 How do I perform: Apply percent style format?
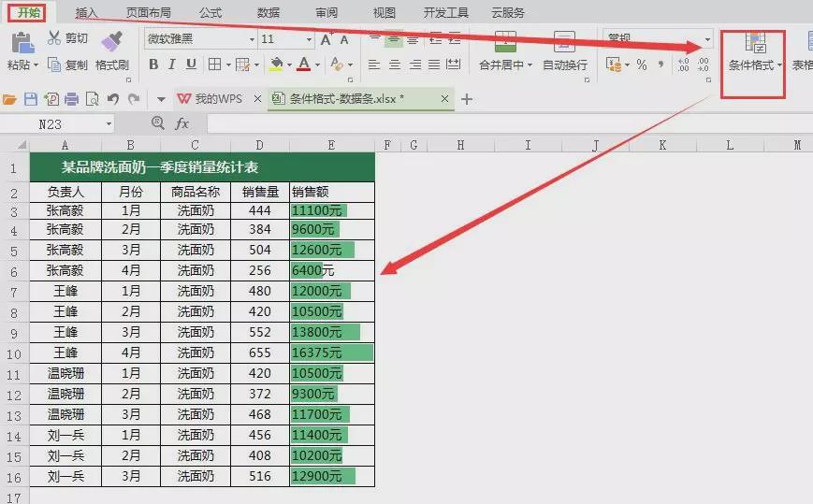click(x=642, y=65)
